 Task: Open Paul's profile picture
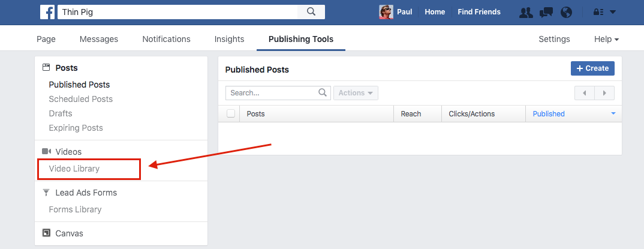tap(386, 12)
